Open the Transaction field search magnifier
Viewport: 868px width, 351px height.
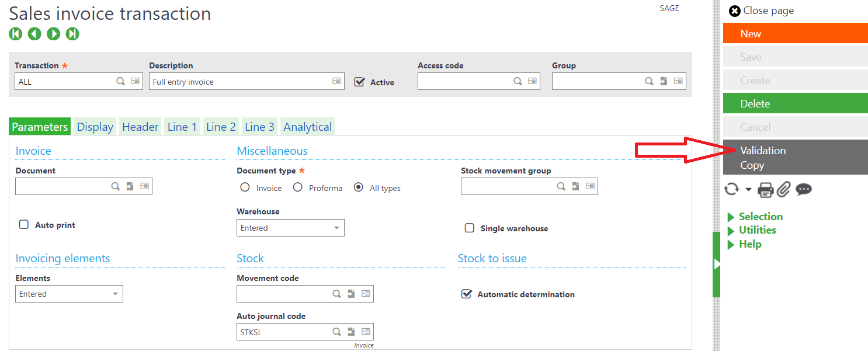tap(120, 81)
